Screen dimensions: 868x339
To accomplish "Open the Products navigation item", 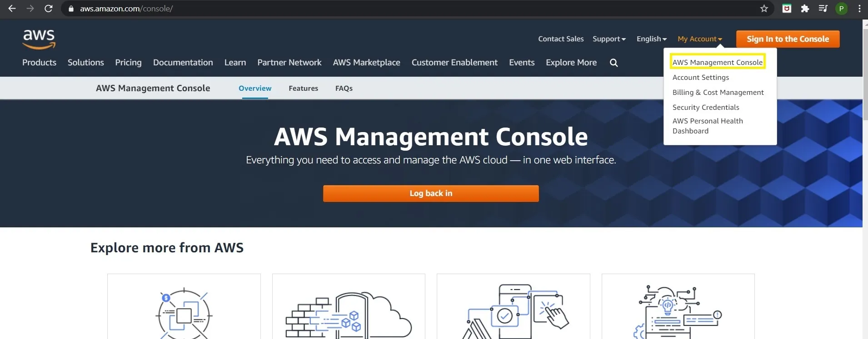I will pos(39,63).
